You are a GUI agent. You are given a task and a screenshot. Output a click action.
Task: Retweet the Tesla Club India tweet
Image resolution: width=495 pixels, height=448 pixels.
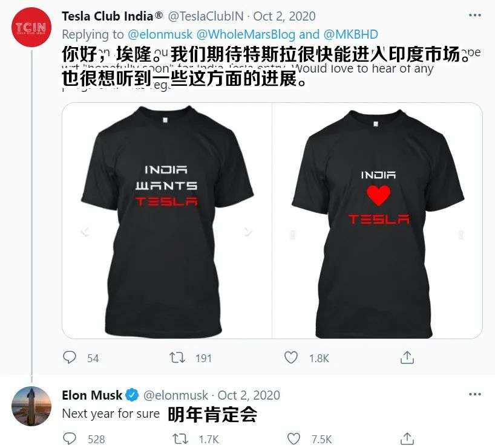tap(177, 358)
